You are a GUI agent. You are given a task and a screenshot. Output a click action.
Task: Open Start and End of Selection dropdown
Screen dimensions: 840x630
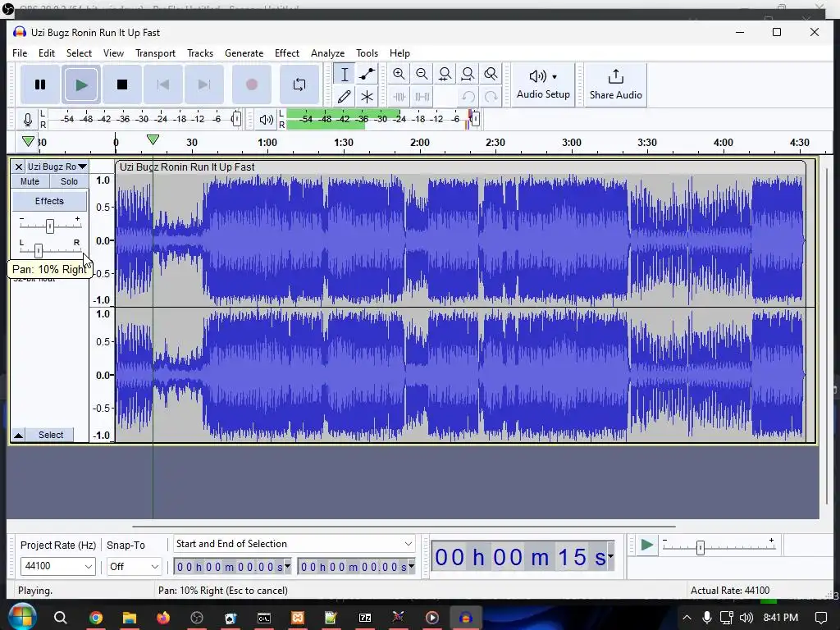294,544
